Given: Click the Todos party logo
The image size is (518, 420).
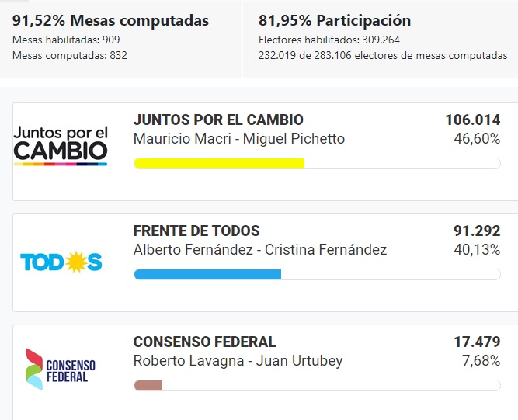Looking at the screenshot, I should coord(61,262).
